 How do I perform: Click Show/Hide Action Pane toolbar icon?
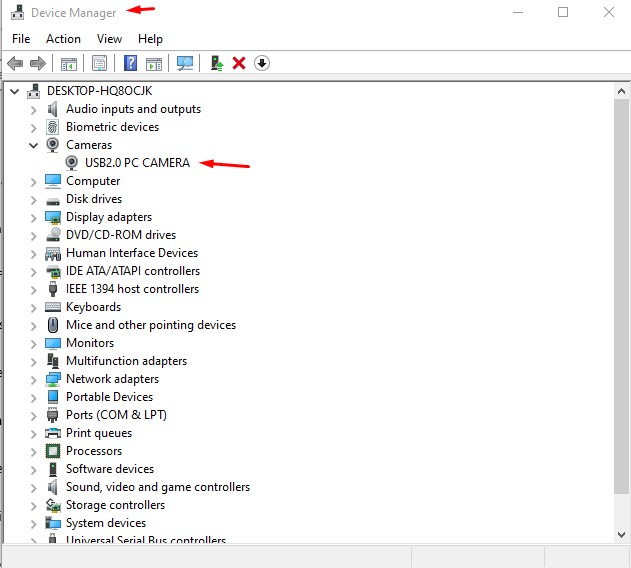[153, 64]
